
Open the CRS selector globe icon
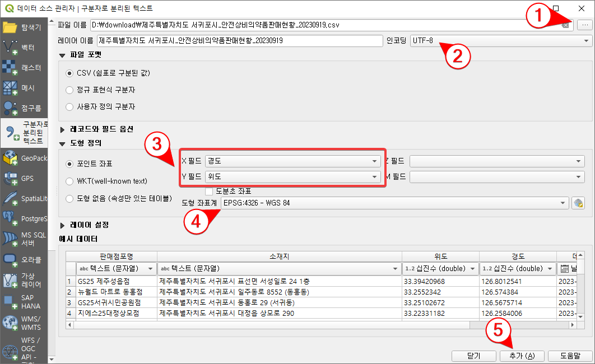(x=578, y=203)
